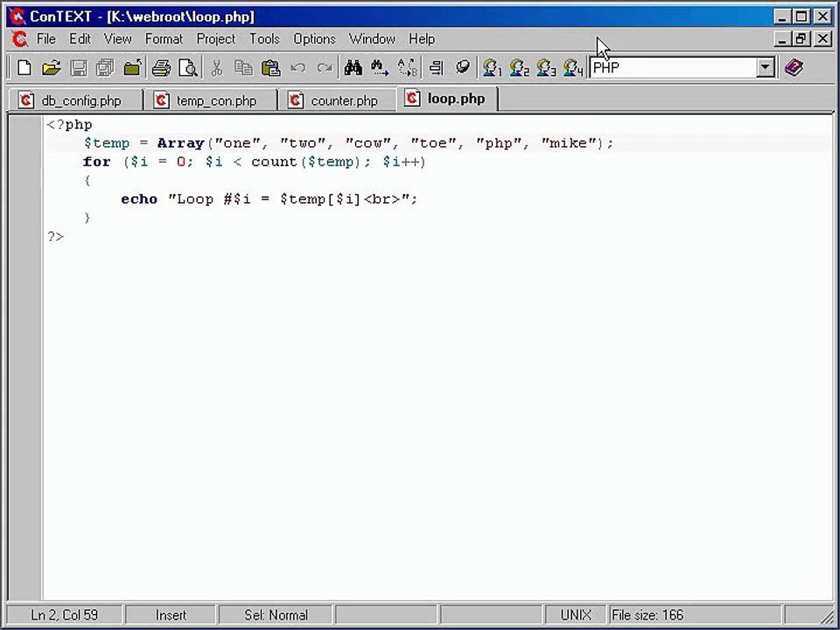Paste from clipboard using Paste icon
Screen dimensions: 840x630
pyautogui.click(x=270, y=68)
